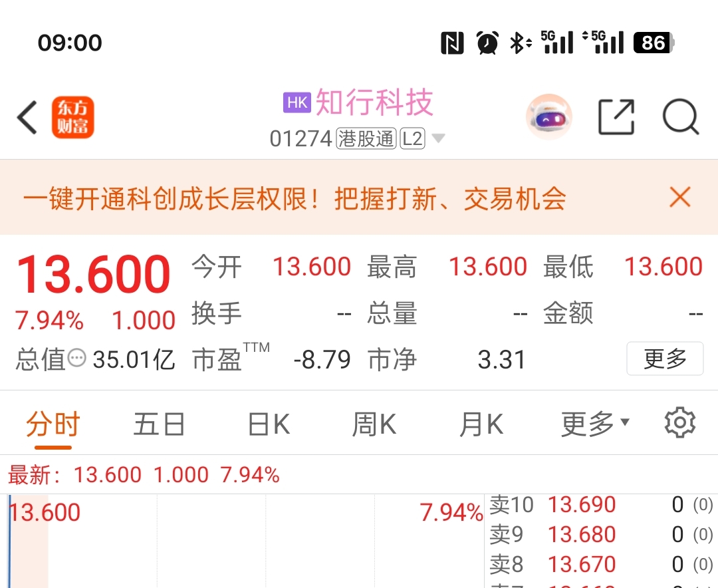Tap the battery 86 indicator
This screenshot has width=718, height=588.
click(654, 43)
